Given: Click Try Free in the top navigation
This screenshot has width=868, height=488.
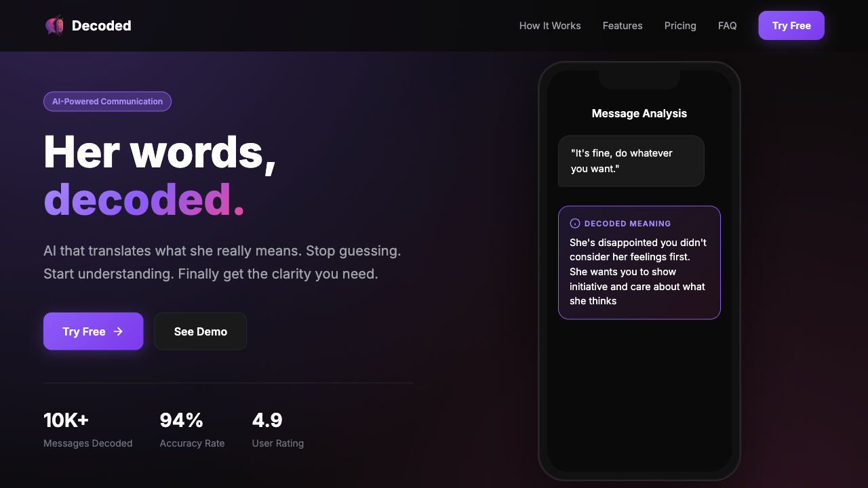Looking at the screenshot, I should click(791, 25).
